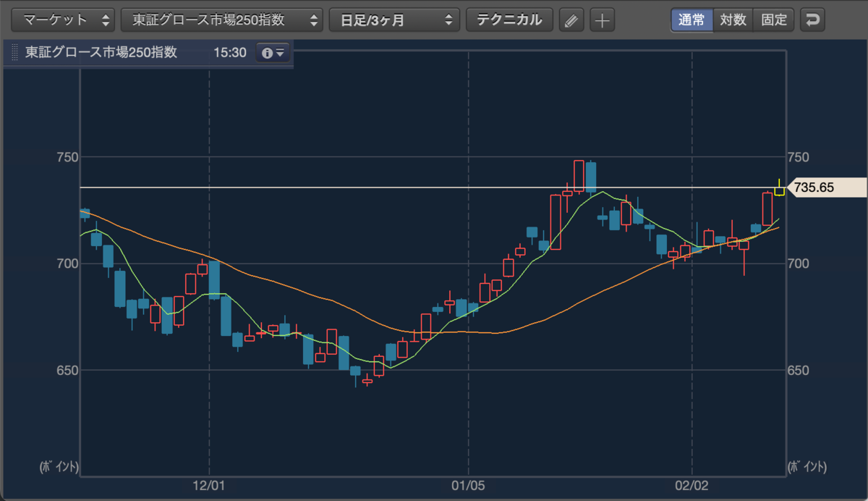Open the 東証グロース市場250指数 symbol dropdown
868x501 pixels.
pos(222,20)
